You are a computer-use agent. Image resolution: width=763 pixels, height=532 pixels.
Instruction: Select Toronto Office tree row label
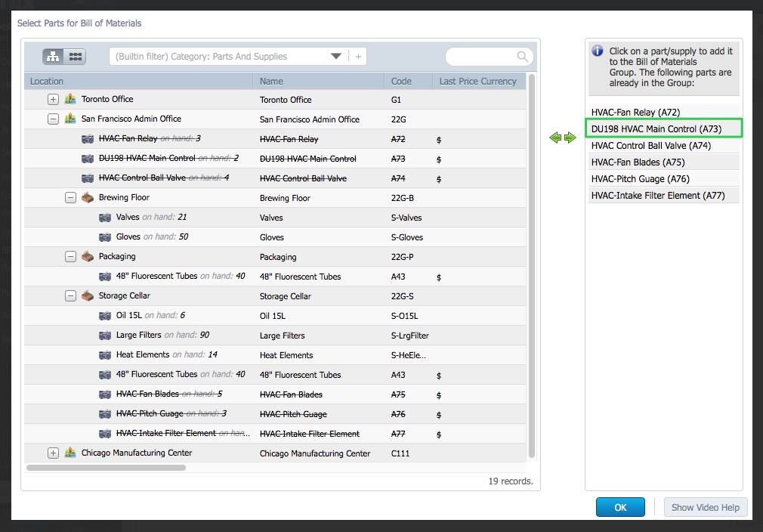pyautogui.click(x=107, y=99)
